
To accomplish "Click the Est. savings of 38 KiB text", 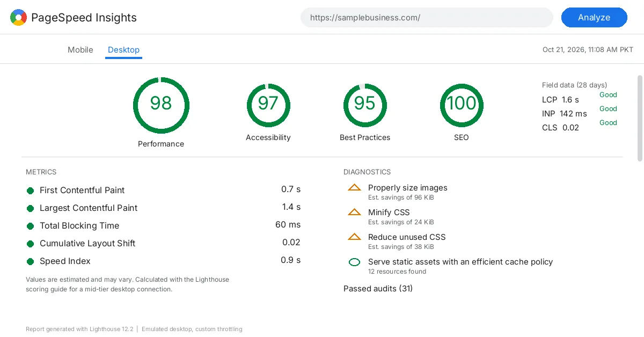I will (401, 247).
